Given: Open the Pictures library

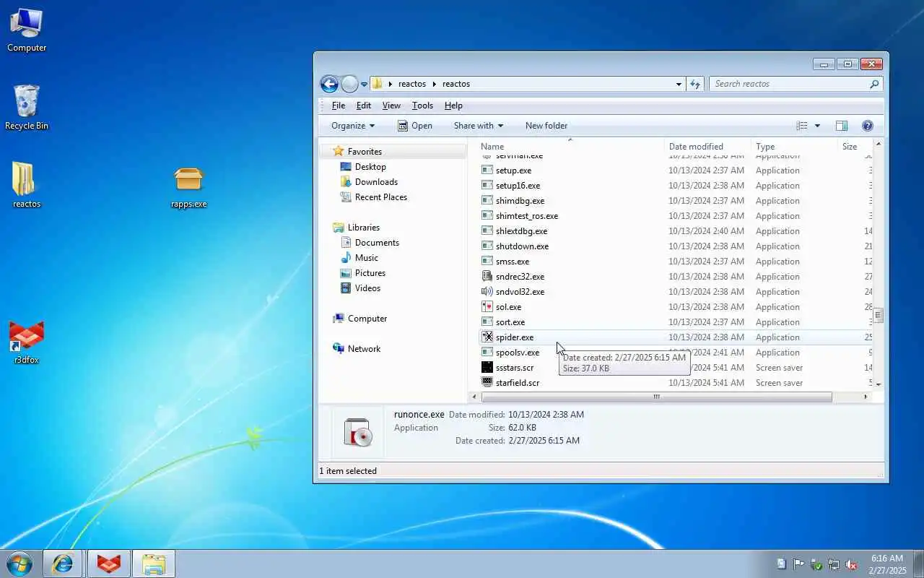Looking at the screenshot, I should click(x=370, y=273).
